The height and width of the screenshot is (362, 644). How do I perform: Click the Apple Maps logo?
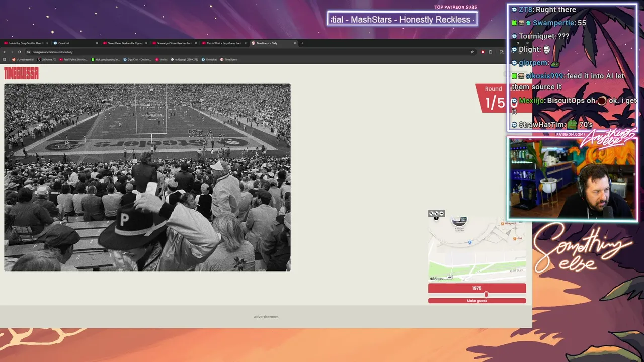pyautogui.click(x=436, y=279)
